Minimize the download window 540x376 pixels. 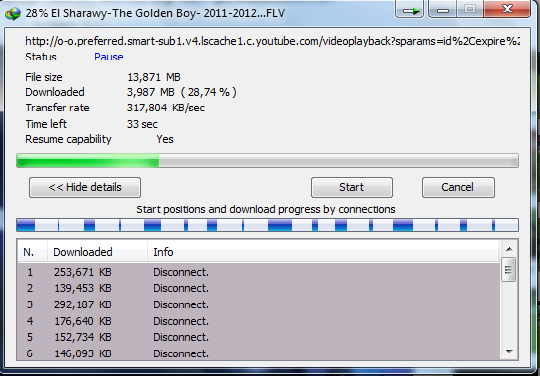pyautogui.click(x=443, y=9)
